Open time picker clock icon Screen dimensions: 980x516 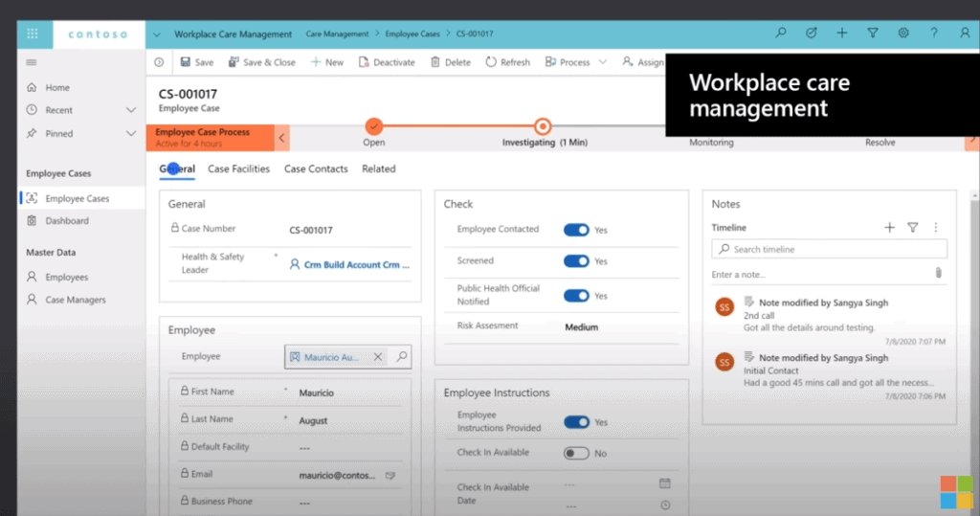tap(666, 505)
